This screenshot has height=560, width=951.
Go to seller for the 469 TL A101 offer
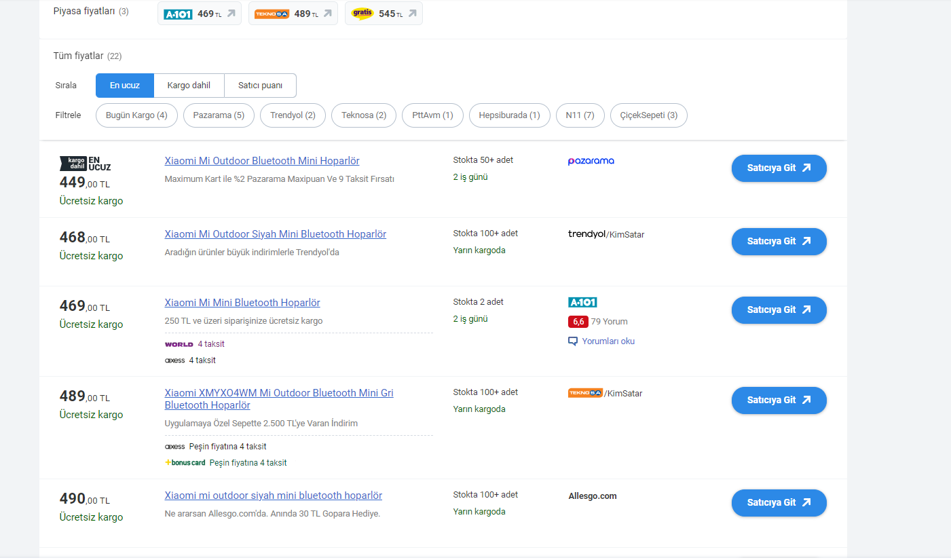[x=779, y=310]
